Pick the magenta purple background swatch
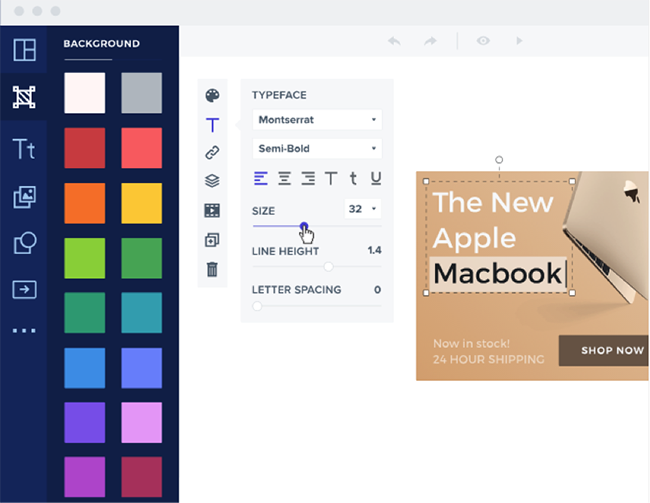This screenshot has width=650, height=503. coord(85,477)
